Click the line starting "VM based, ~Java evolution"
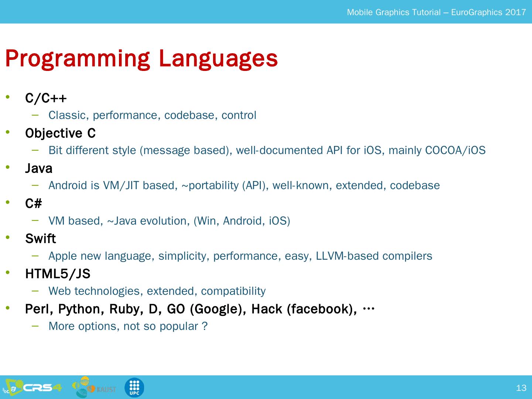532x399 pixels. point(169,221)
